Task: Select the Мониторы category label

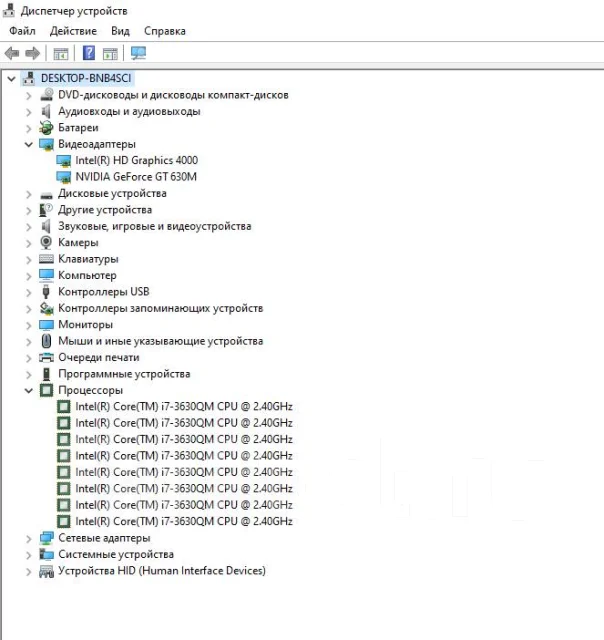Action: pyautogui.click(x=85, y=324)
